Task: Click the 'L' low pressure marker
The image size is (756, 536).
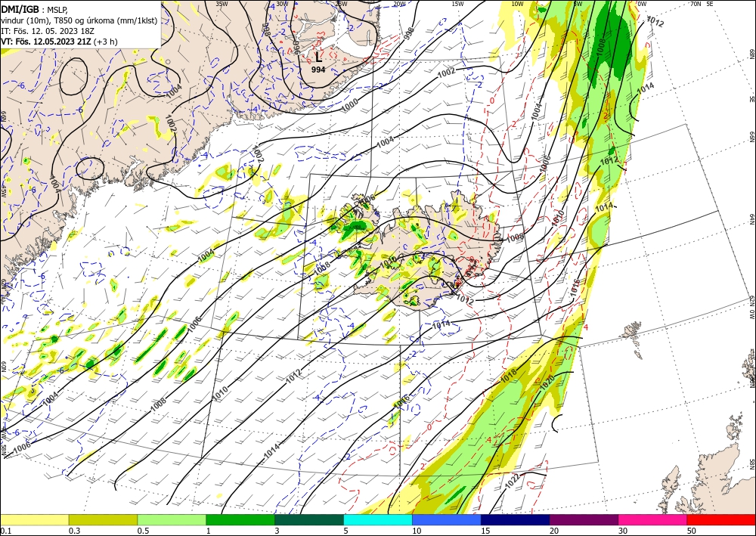Action: 318,57
